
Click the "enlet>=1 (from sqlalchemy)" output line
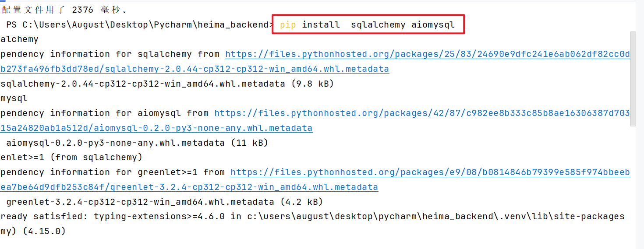pos(71,158)
